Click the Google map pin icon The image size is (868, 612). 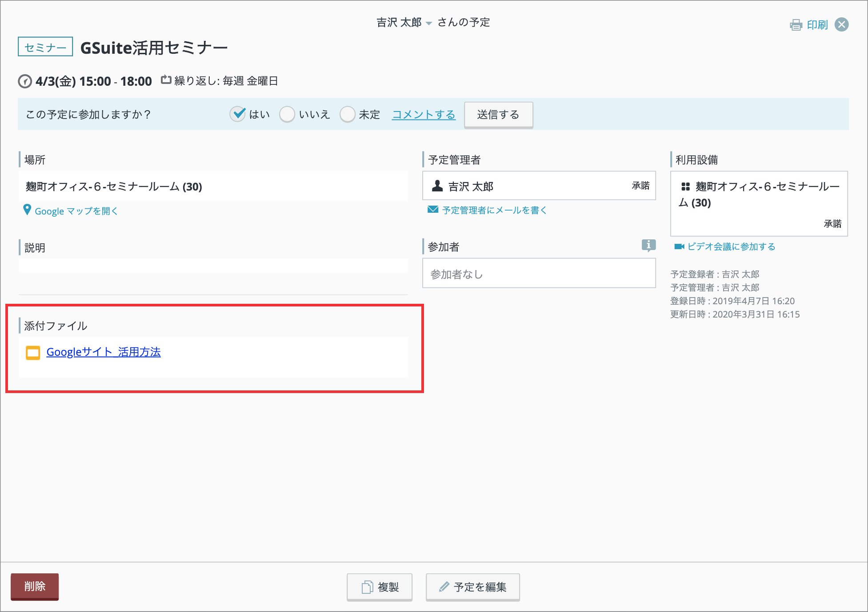pos(27,210)
